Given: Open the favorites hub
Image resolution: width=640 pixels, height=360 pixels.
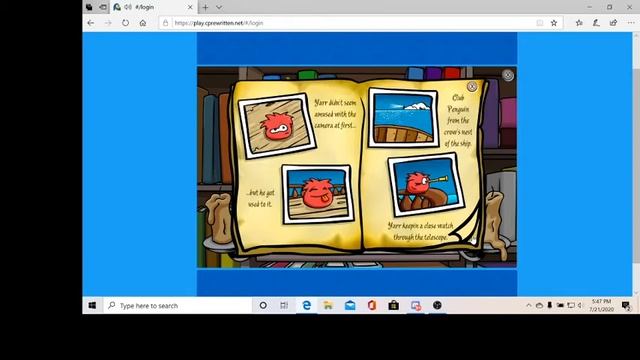Looking at the screenshot, I should pyautogui.click(x=579, y=23).
